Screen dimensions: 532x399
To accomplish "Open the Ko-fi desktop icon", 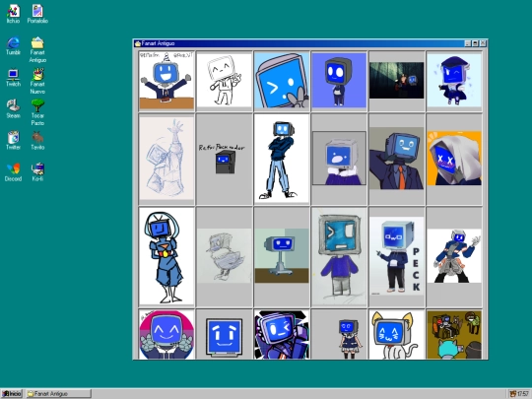I will (37, 172).
